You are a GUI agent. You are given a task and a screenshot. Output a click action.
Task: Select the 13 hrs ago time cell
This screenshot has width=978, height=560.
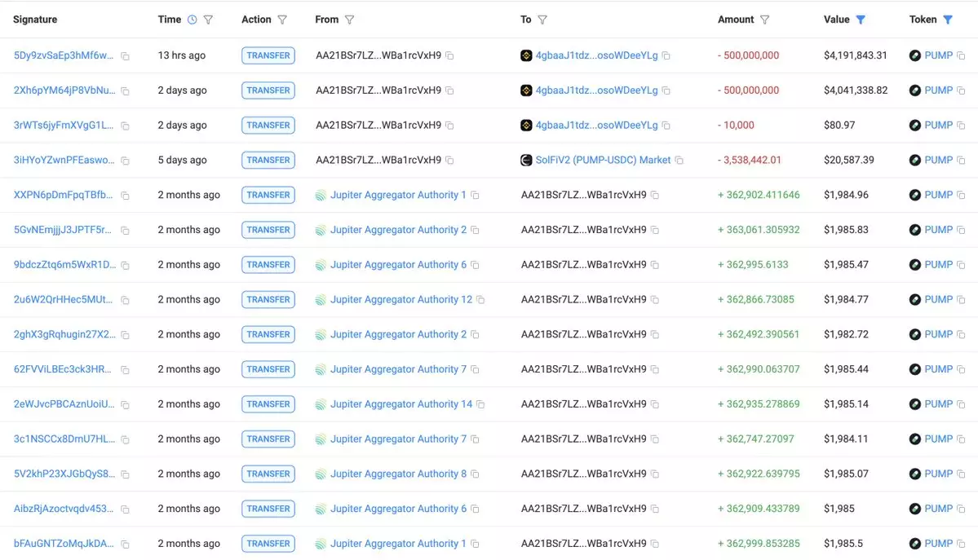[182, 55]
